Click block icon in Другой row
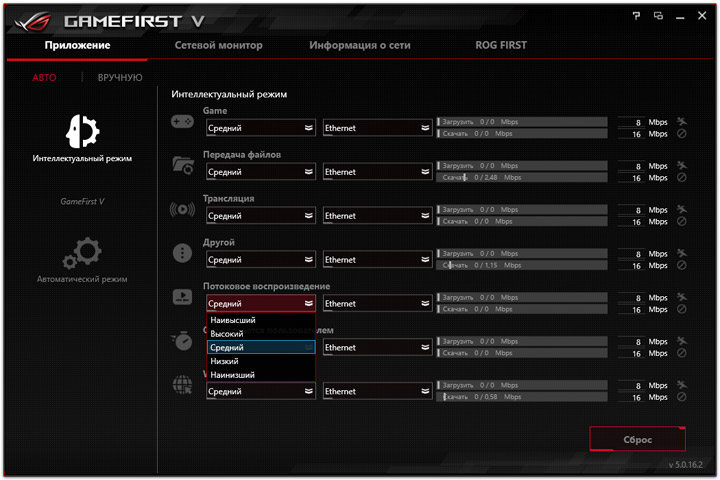The width and height of the screenshot is (720, 480). (x=682, y=265)
